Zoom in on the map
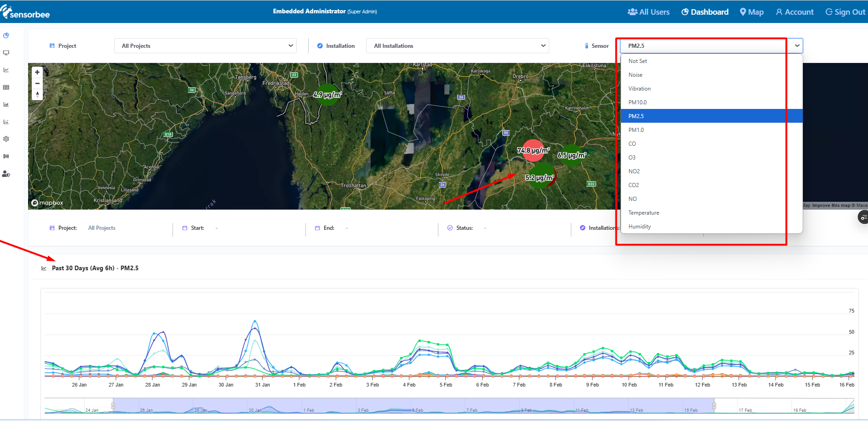The image size is (868, 421). coord(37,72)
